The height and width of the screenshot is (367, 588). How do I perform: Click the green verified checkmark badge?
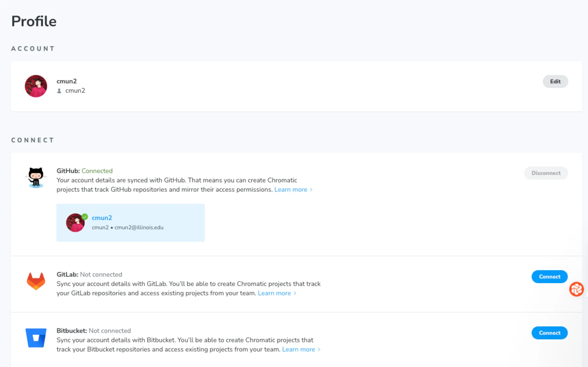85,217
